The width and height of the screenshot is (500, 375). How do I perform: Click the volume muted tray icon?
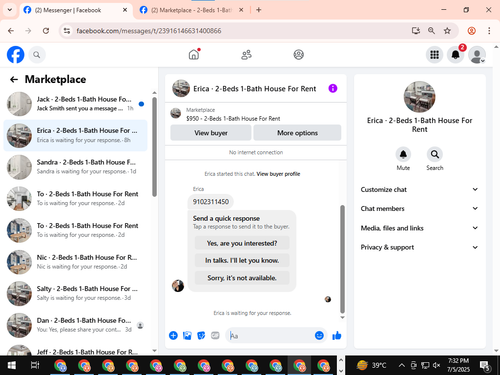pos(436,365)
